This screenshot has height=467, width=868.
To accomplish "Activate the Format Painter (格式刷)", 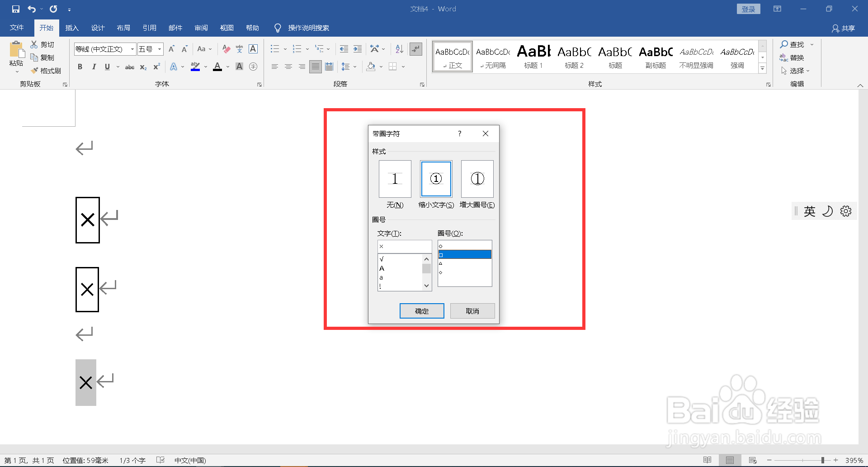I will click(46, 71).
